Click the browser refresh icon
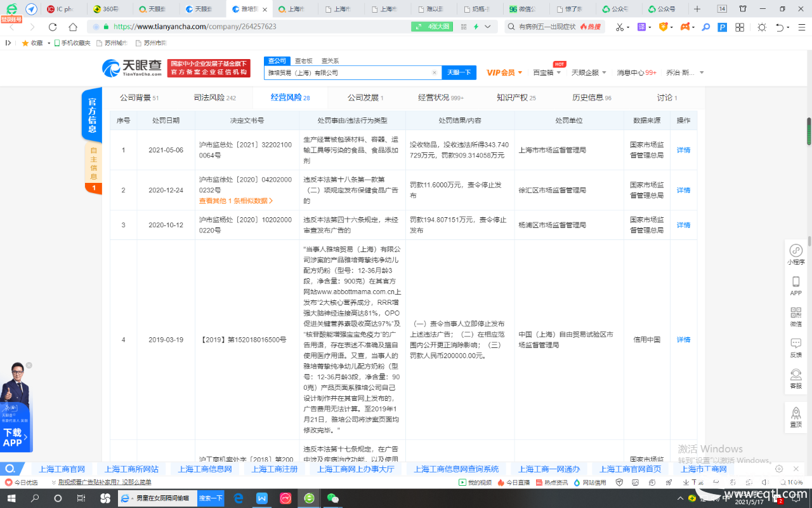This screenshot has height=508, width=812. point(53,27)
